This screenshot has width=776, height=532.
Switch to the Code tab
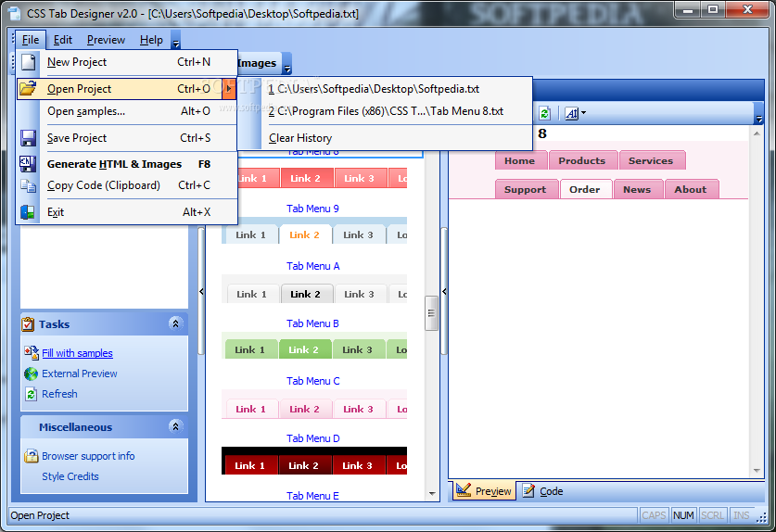pos(543,491)
